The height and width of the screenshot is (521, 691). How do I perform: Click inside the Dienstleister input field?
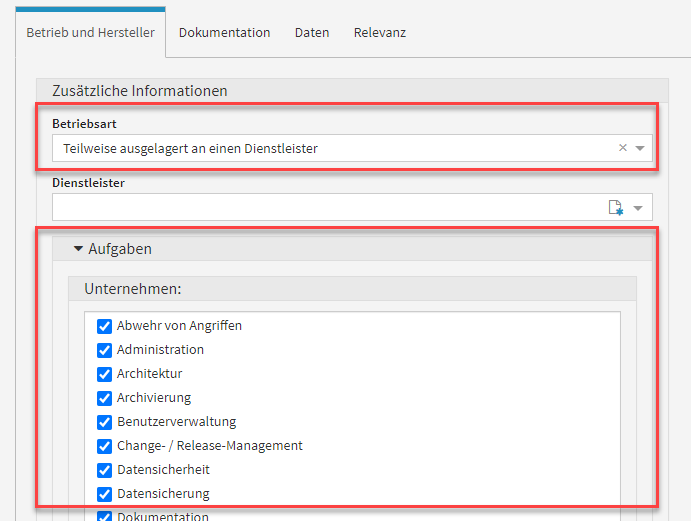point(328,207)
